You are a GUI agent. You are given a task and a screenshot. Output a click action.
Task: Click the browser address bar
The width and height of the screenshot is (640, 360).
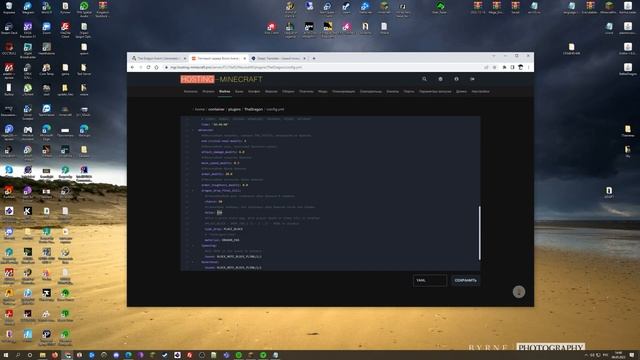[322, 67]
